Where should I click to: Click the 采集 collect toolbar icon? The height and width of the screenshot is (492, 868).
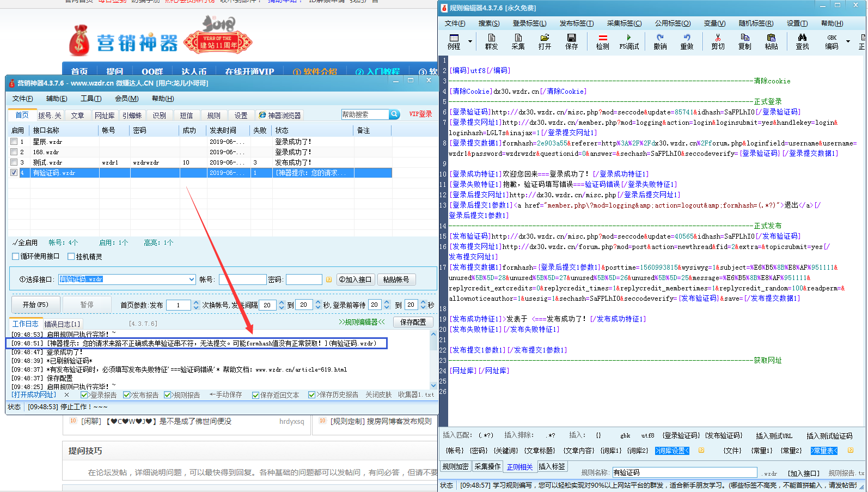[518, 41]
